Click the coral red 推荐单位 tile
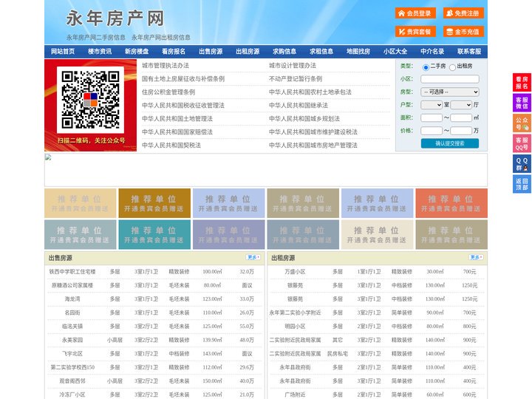 (x=451, y=203)
